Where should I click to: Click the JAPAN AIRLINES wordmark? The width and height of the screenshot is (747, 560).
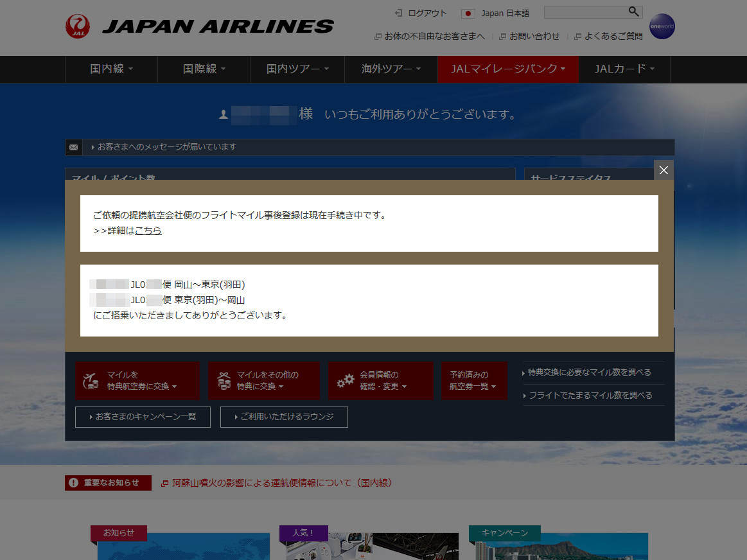218,27
